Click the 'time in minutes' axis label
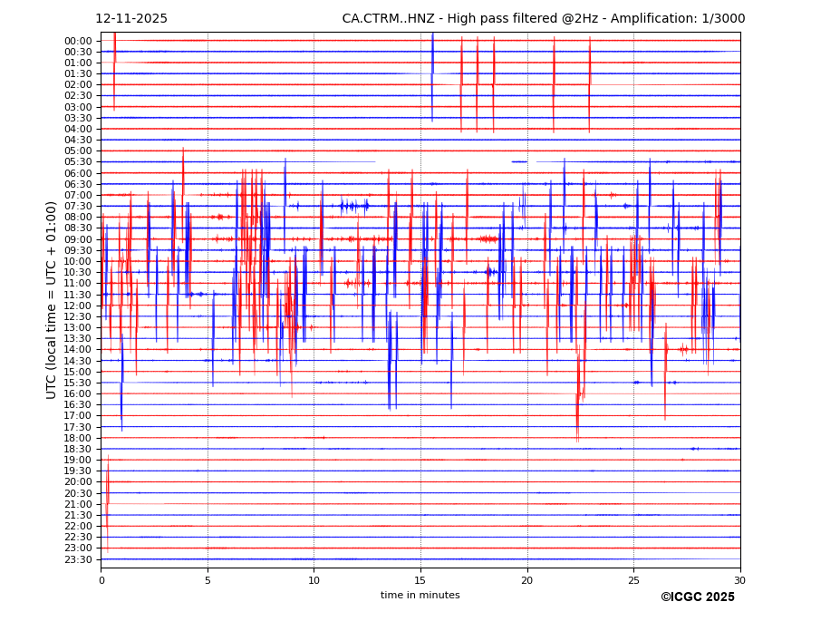This screenshot has height=631, width=840. point(420,595)
